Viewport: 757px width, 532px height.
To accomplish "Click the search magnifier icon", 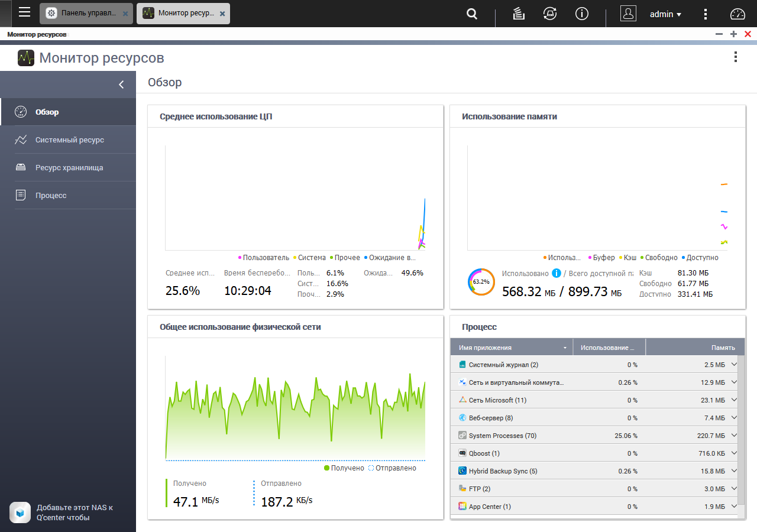I will tap(471, 14).
